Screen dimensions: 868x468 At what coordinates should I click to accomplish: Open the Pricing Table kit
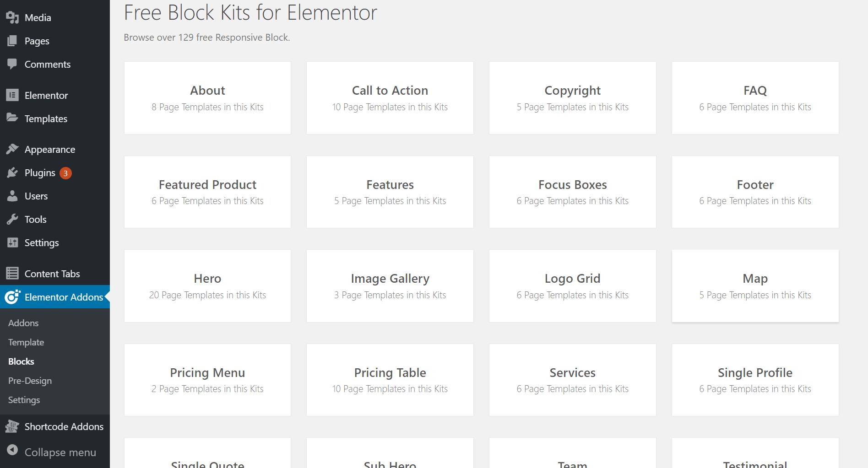pos(390,380)
